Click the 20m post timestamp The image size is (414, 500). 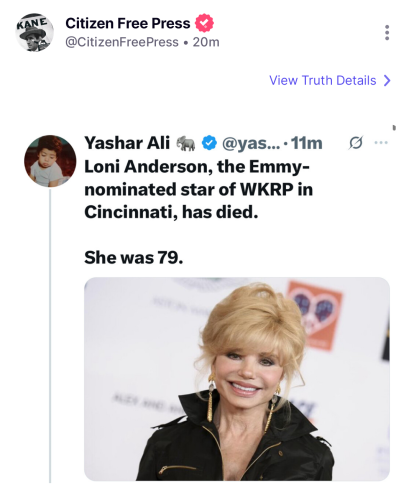click(x=206, y=42)
